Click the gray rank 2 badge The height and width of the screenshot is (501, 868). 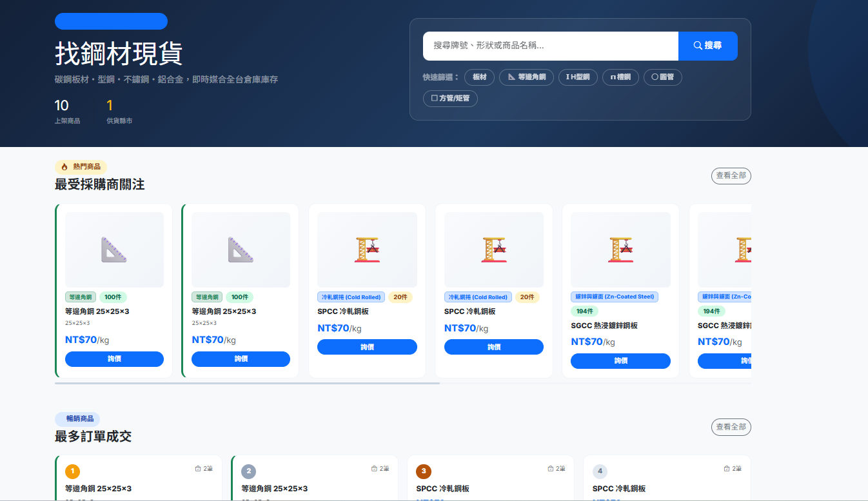pos(249,471)
